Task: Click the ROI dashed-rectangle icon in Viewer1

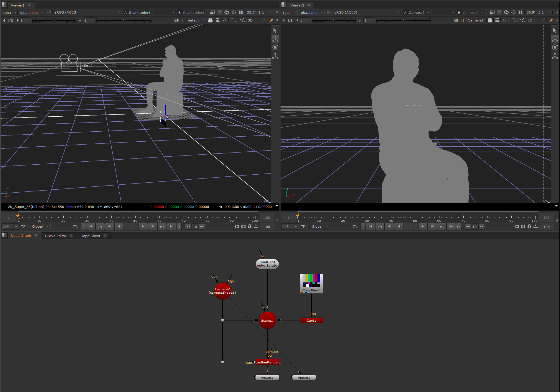Action: click(x=233, y=20)
